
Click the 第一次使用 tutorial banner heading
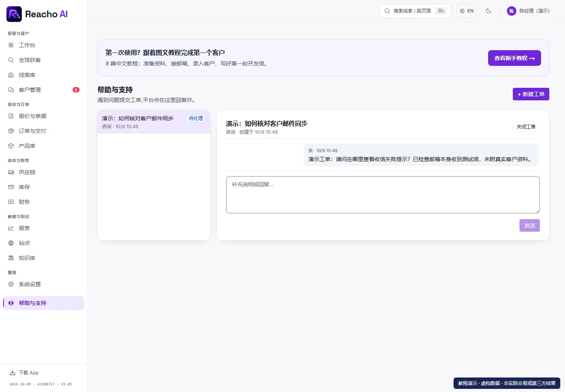[165, 53]
